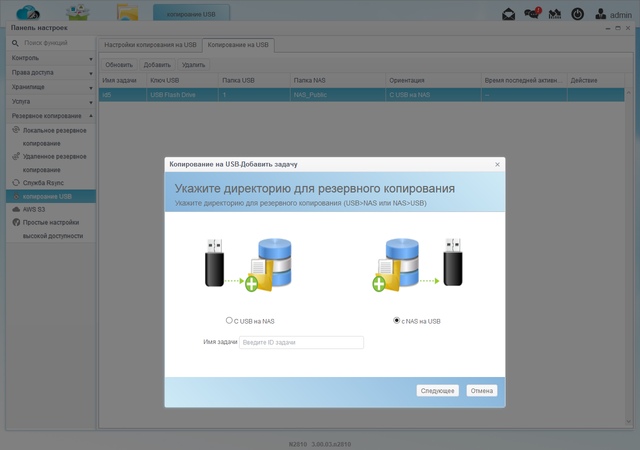Collapse the Резервное копирование section
This screenshot has width=640, height=450.
[x=51, y=116]
